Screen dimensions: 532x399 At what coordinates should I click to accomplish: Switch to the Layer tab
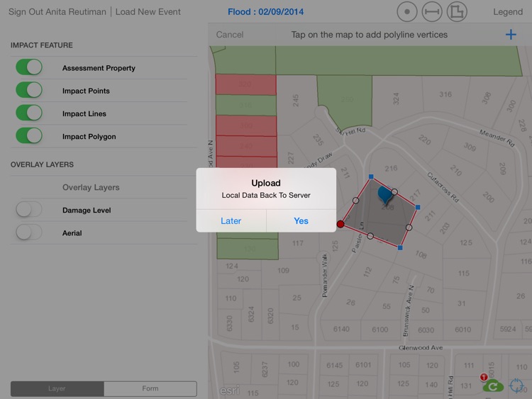pos(57,388)
